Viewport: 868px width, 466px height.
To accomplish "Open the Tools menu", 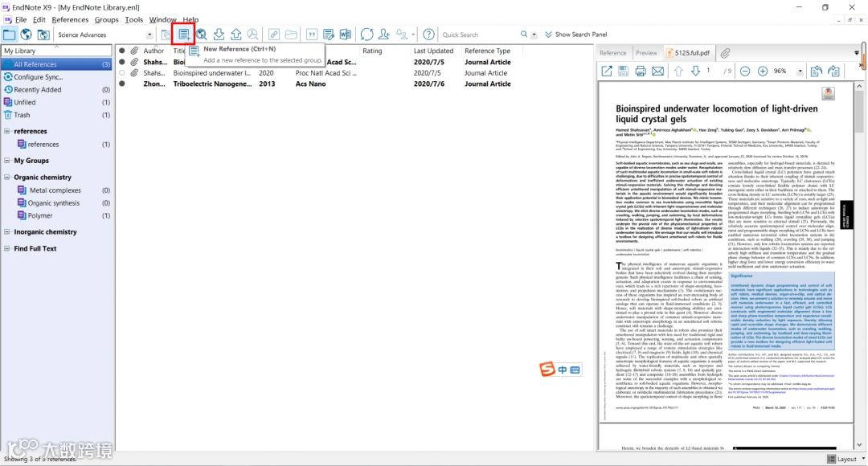I will point(133,19).
